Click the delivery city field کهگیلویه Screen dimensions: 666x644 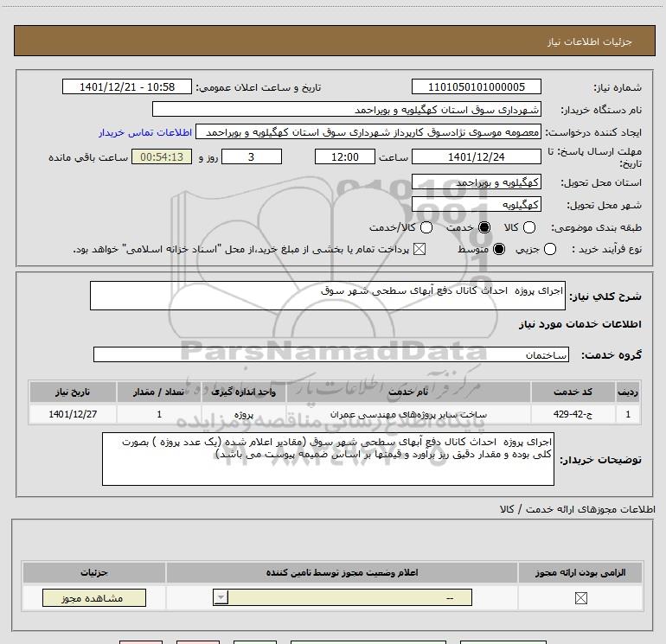click(476, 205)
